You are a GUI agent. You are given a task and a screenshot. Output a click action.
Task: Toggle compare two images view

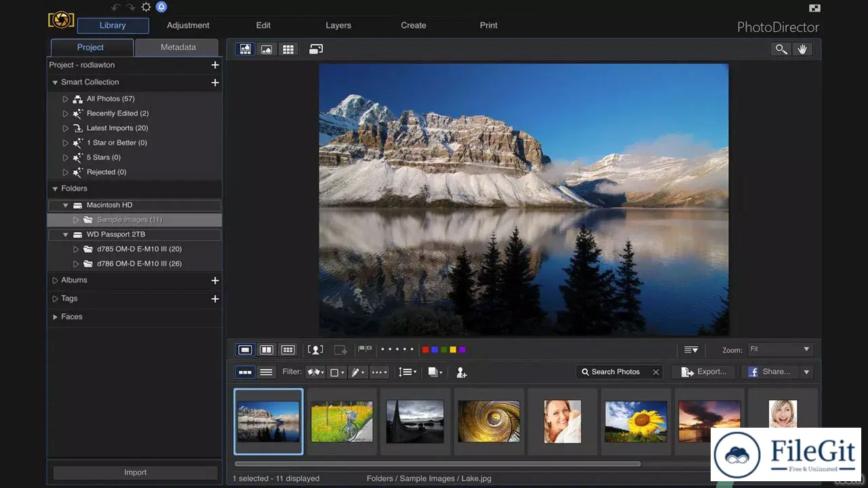(267, 350)
